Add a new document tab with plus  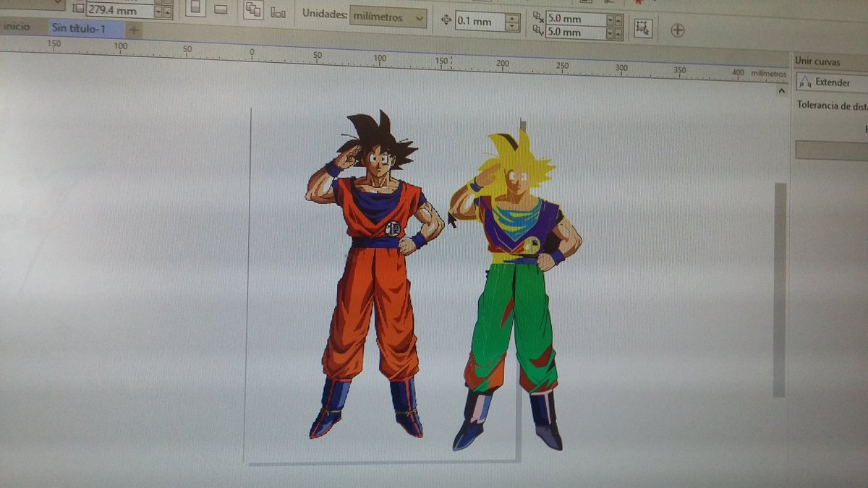(134, 30)
